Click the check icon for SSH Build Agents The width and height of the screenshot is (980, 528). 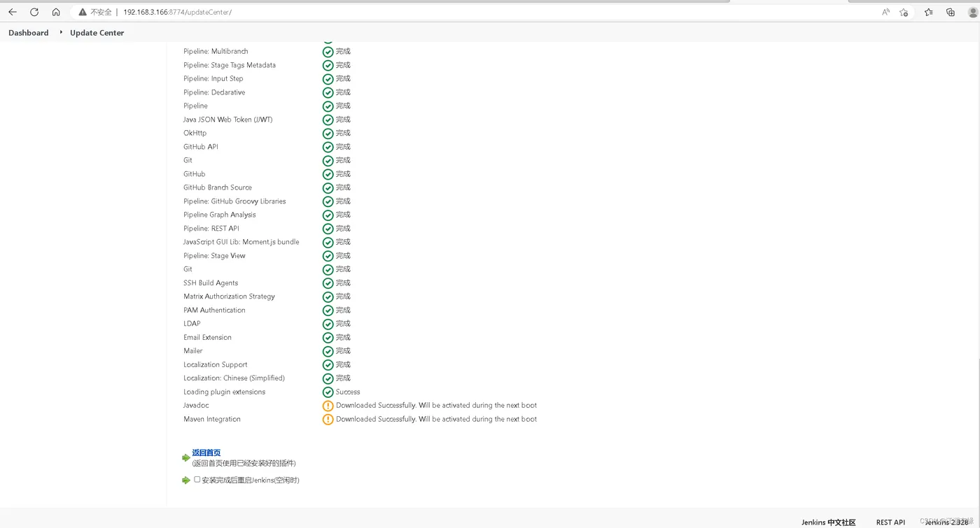coord(328,283)
